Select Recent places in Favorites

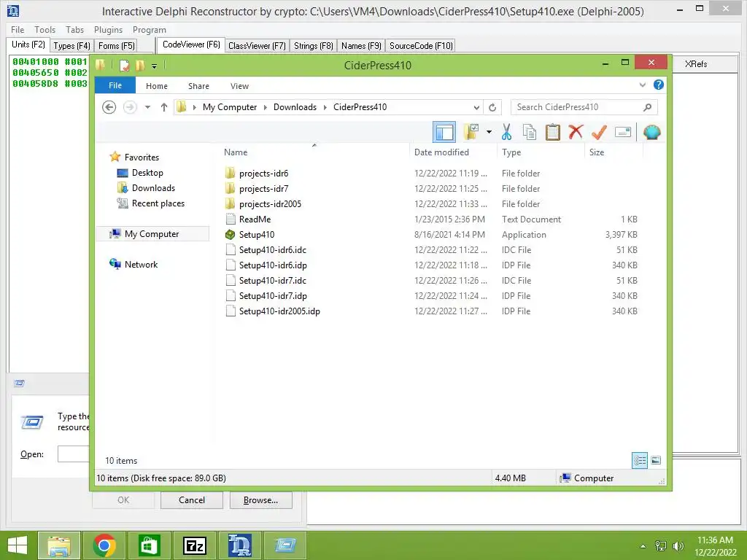pyautogui.click(x=158, y=203)
